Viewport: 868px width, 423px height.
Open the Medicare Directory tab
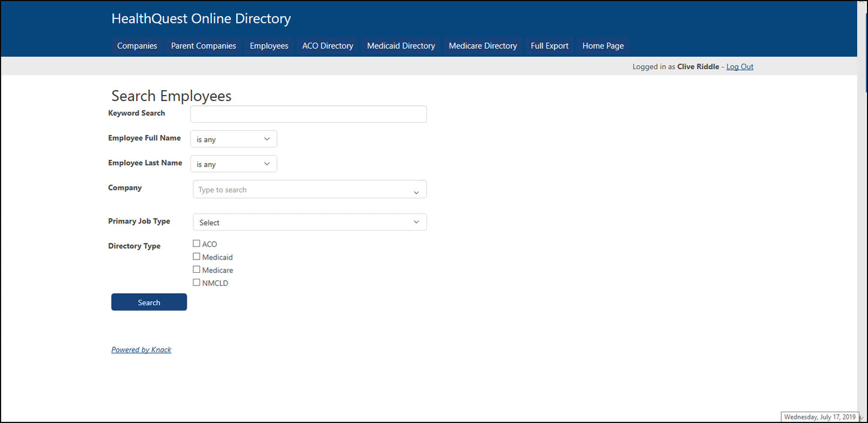click(x=482, y=46)
